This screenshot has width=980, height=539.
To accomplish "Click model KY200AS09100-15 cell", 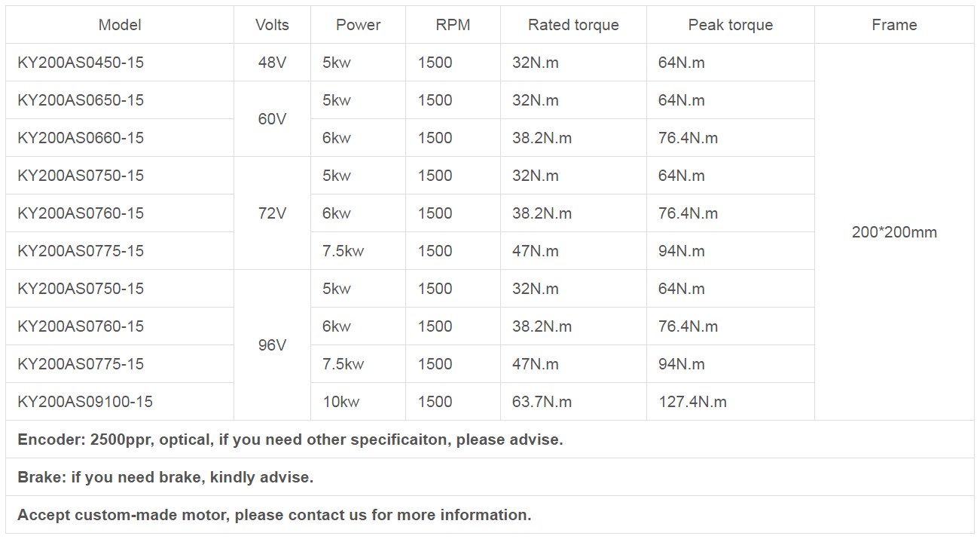I will click(85, 402).
